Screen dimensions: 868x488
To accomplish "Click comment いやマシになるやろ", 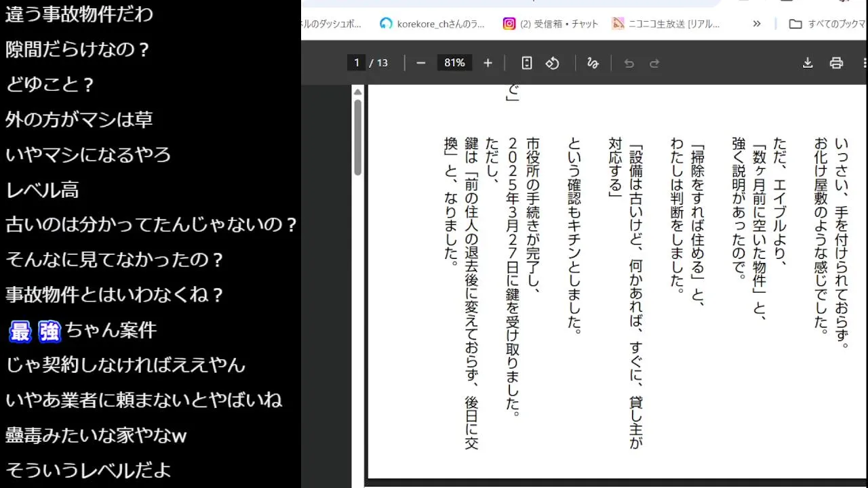I will pos(88,155).
